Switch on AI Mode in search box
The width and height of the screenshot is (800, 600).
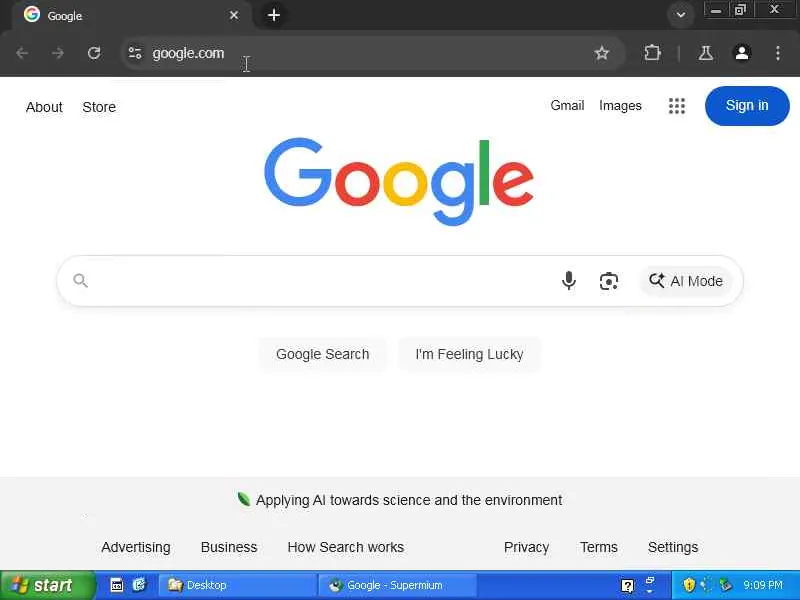pos(686,281)
